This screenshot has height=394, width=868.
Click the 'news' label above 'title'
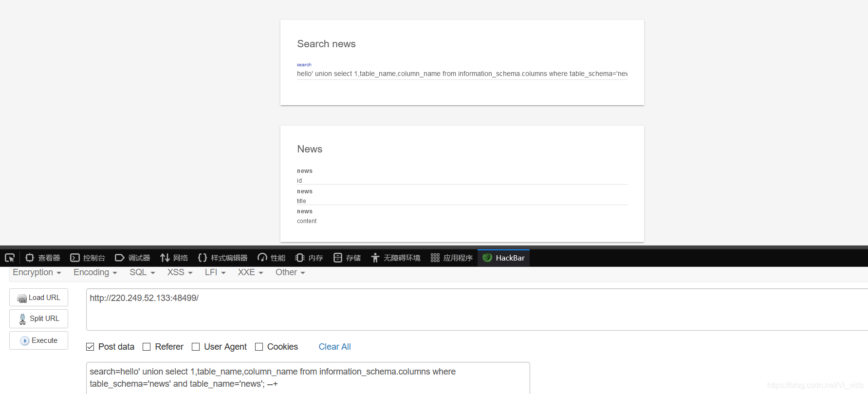pos(305,191)
